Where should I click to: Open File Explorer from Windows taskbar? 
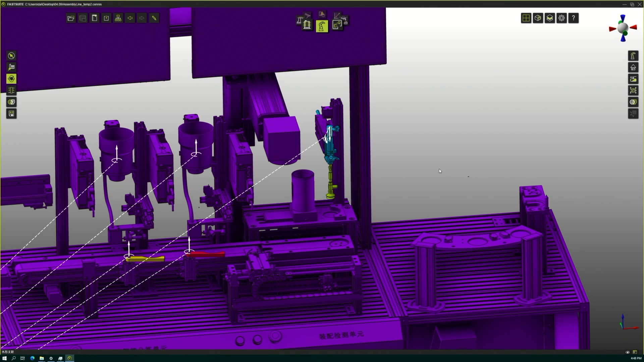pos(42,358)
